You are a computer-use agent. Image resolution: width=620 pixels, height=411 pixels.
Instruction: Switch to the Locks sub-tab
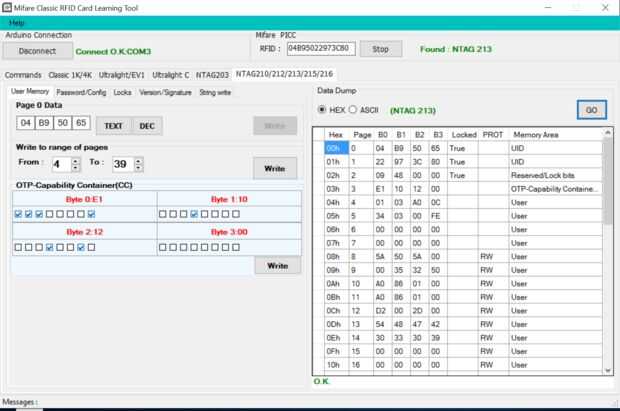122,92
